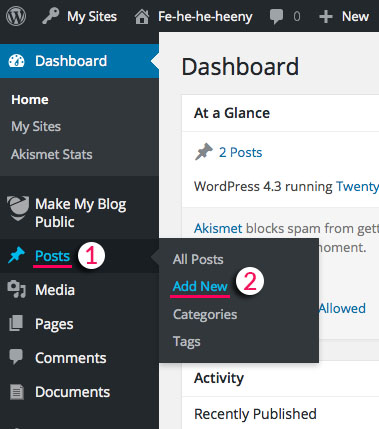Select Tags in the Posts submenu
The width and height of the screenshot is (379, 429).
(x=187, y=342)
